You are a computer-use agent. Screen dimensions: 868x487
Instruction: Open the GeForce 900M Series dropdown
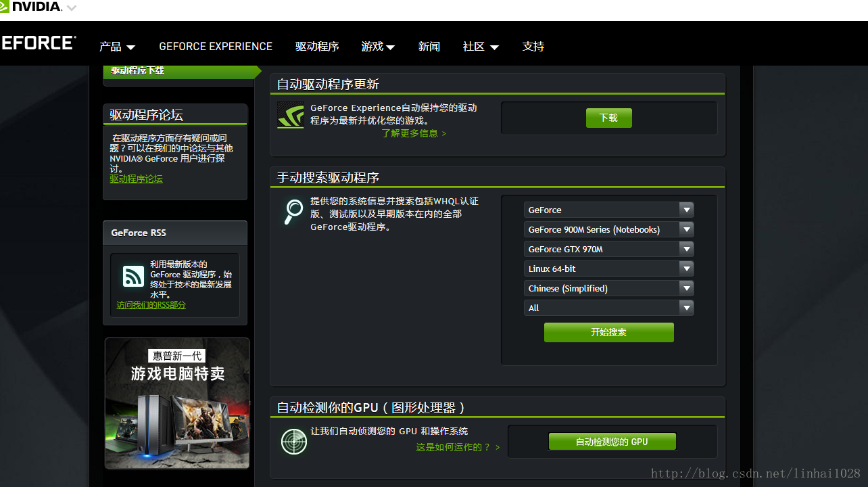coord(608,230)
